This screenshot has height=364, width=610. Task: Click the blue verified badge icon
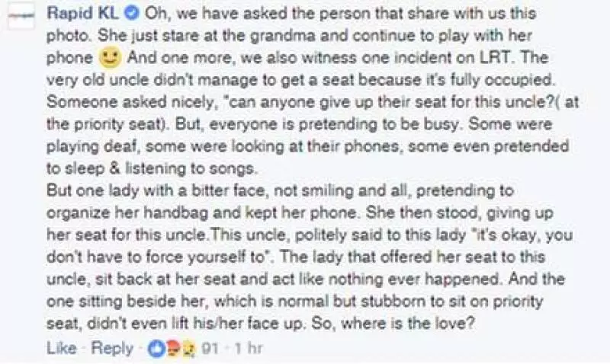click(x=131, y=14)
